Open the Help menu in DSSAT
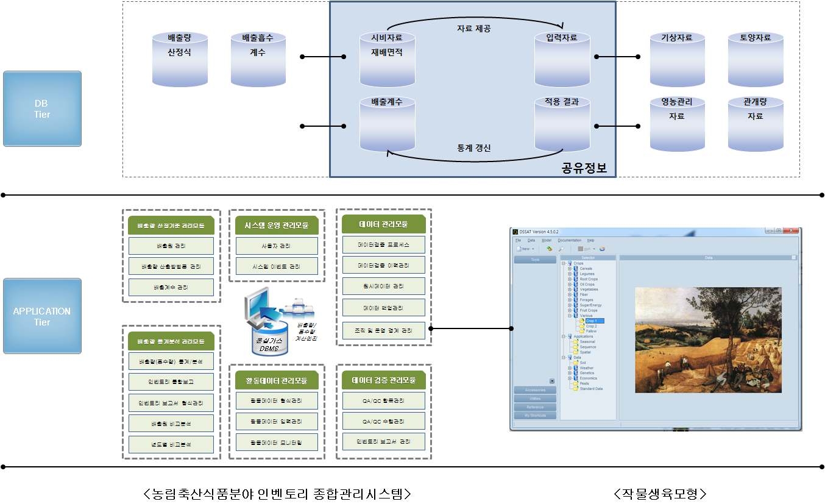The height and width of the screenshot is (504, 825). [590, 240]
